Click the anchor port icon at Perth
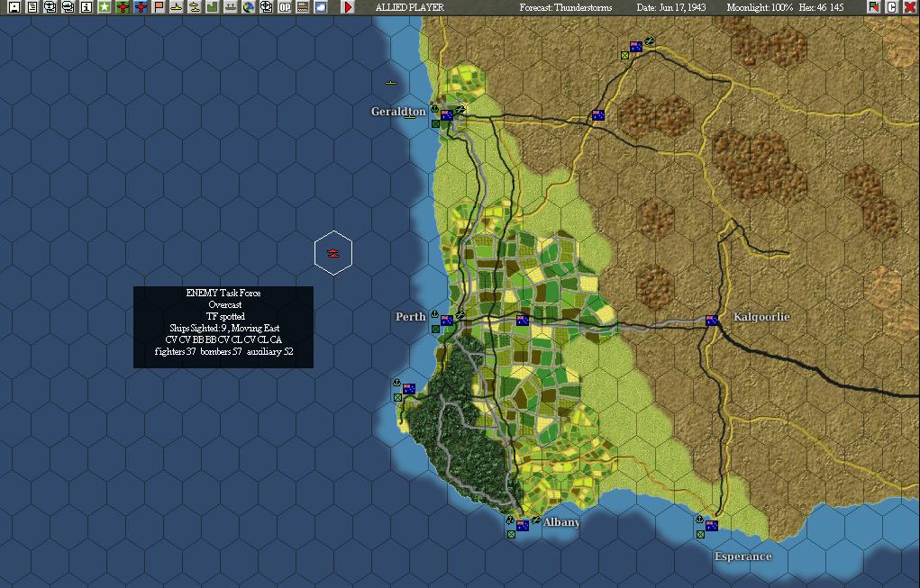 (435, 315)
